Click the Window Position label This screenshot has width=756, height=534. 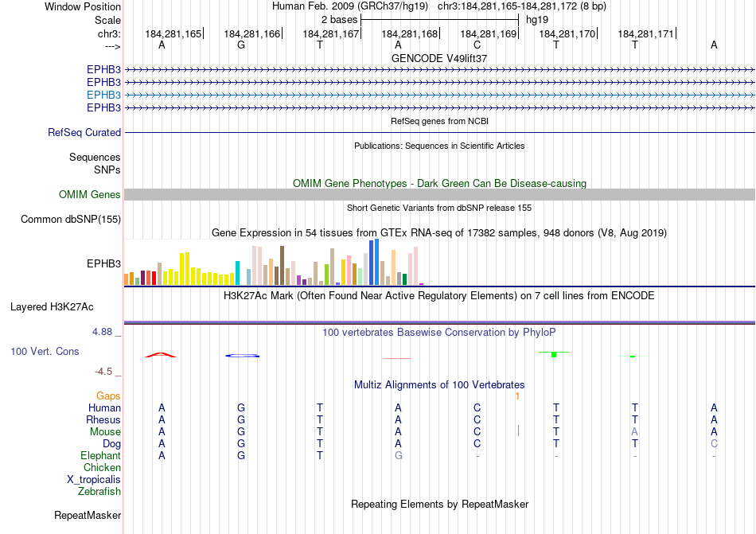click(83, 6)
